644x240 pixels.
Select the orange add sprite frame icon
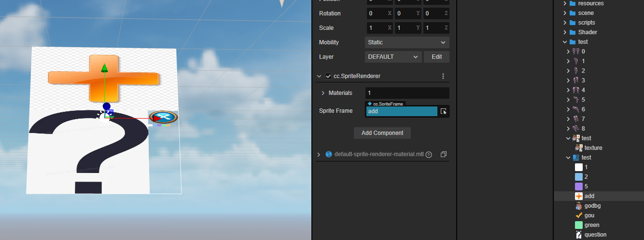[579, 196]
